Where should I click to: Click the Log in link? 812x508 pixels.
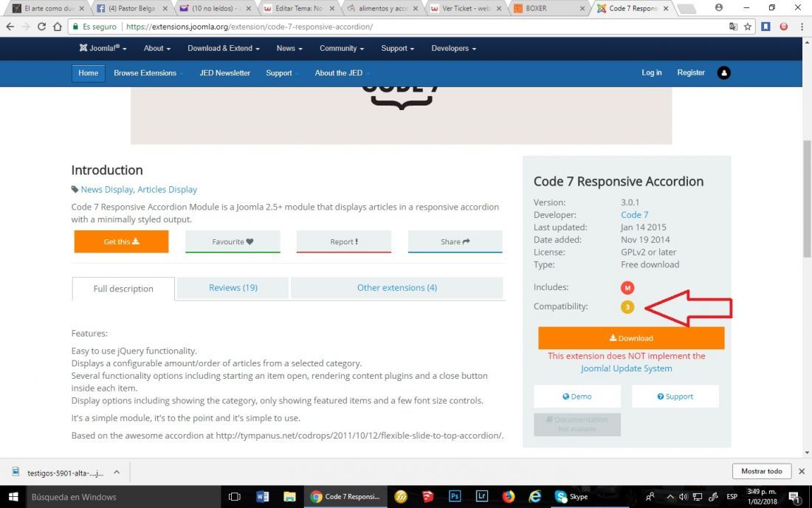pos(652,72)
